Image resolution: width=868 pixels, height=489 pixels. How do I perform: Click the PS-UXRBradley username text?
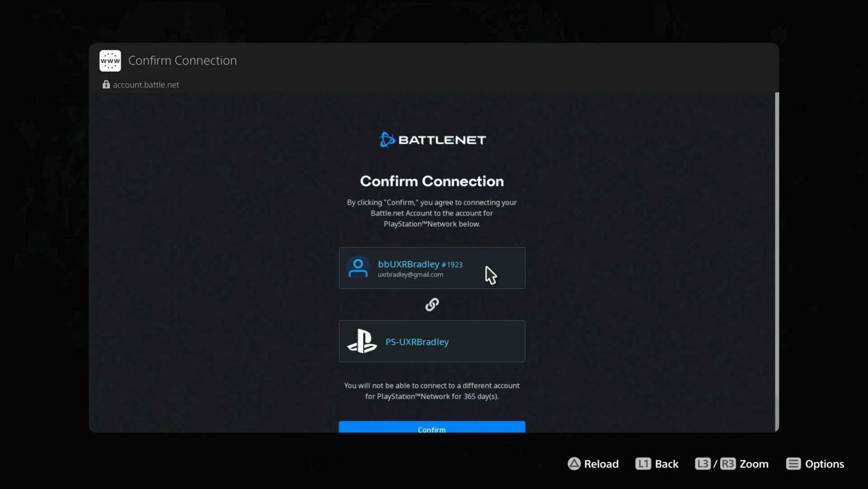tap(417, 342)
